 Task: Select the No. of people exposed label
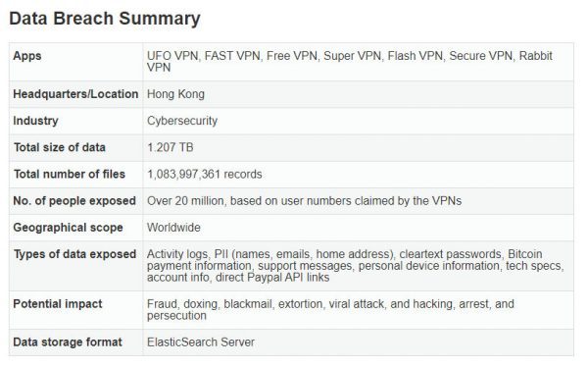(x=74, y=201)
